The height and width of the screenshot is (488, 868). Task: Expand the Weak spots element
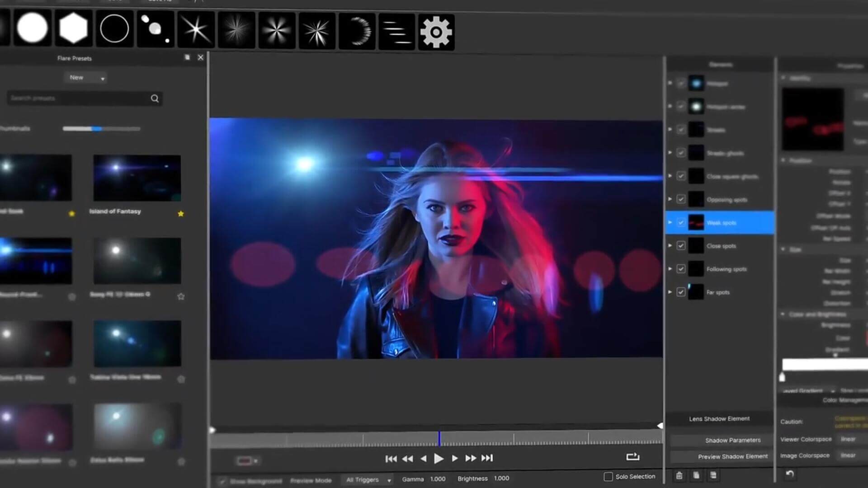[x=670, y=222]
